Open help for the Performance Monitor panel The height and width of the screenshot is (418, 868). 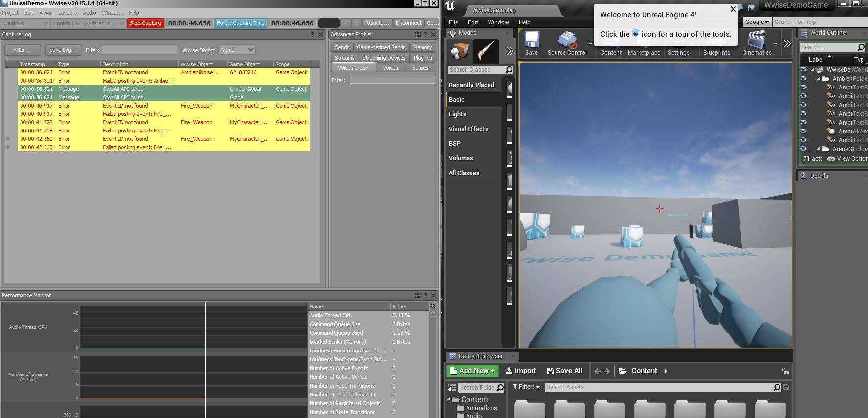pyautogui.click(x=425, y=295)
